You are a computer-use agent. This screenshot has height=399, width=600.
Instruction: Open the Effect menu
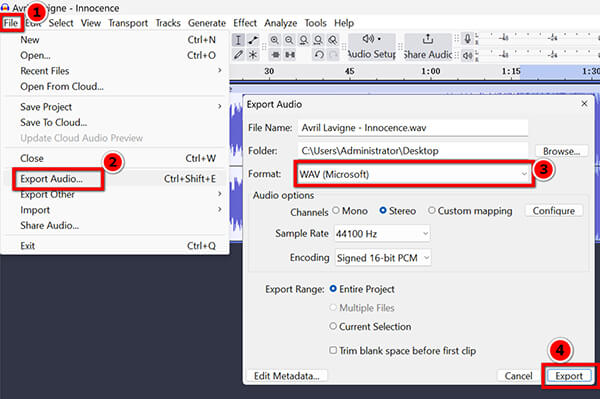click(245, 23)
